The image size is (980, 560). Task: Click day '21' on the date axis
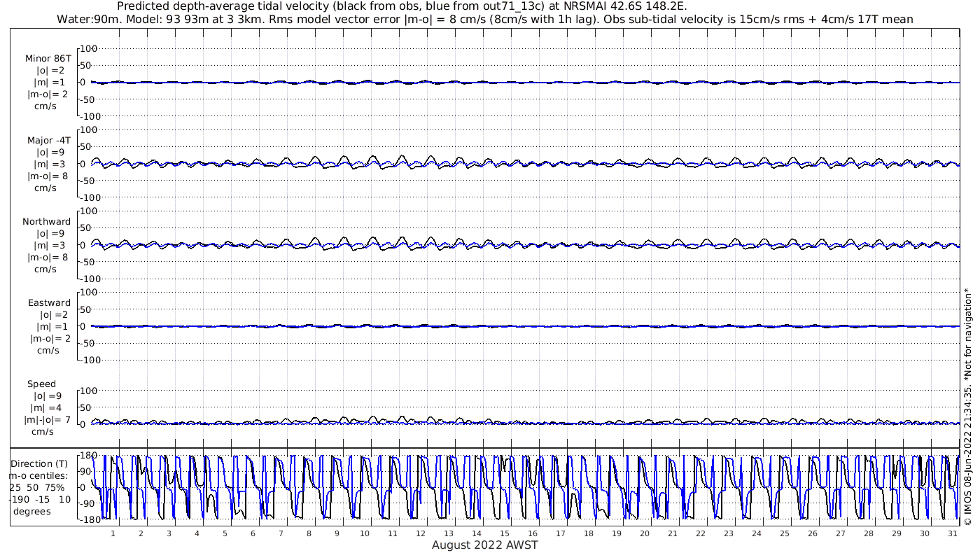[673, 533]
